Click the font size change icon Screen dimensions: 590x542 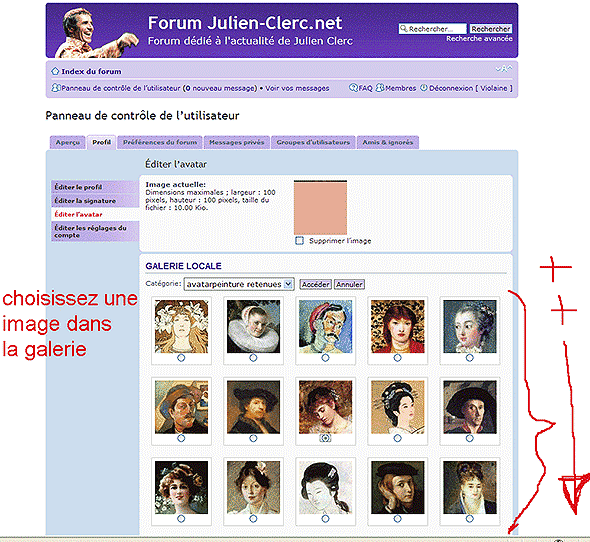(504, 69)
